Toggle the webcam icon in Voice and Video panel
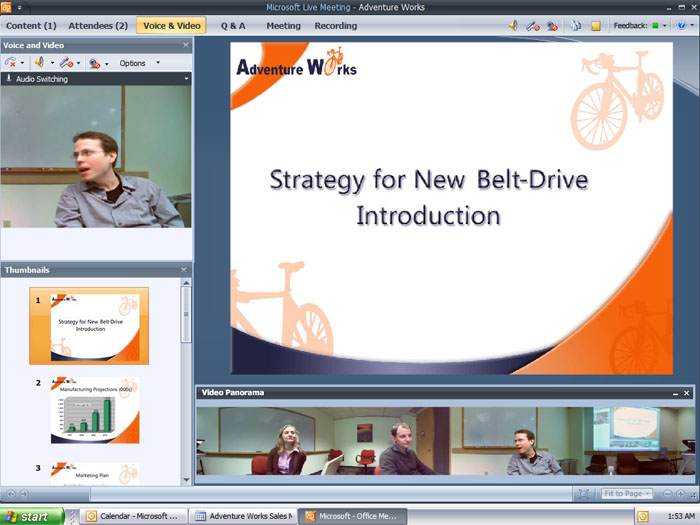This screenshot has width=700, height=525. click(94, 63)
